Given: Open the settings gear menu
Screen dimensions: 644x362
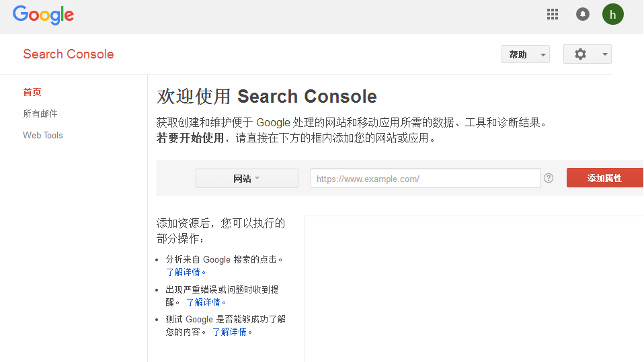Looking at the screenshot, I should tap(587, 54).
